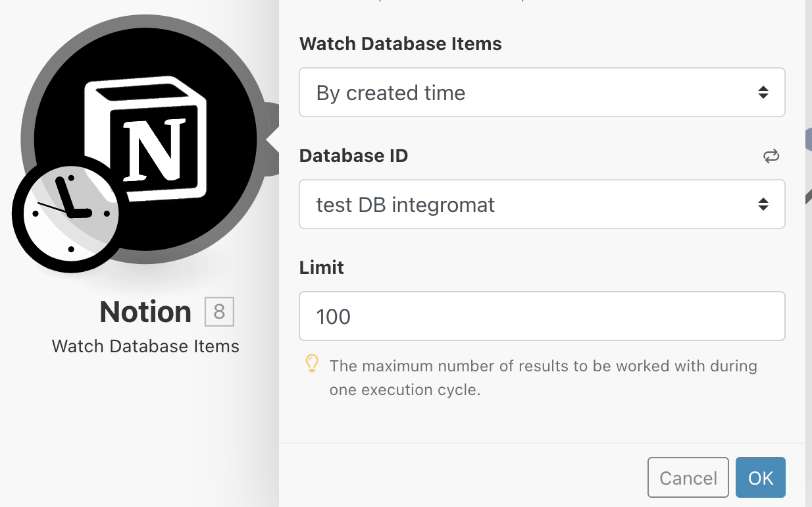Image resolution: width=812 pixels, height=507 pixels.
Task: Confirm with the OK button
Action: [x=760, y=477]
